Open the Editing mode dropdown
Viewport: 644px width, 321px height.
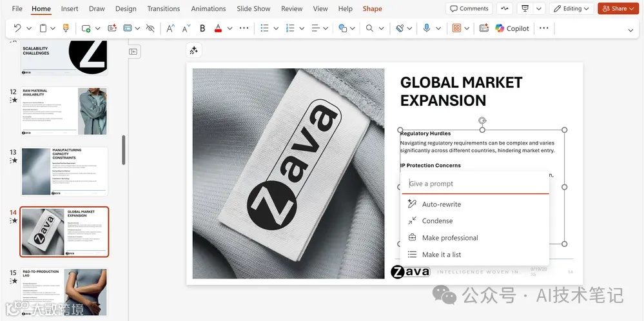(571, 8)
